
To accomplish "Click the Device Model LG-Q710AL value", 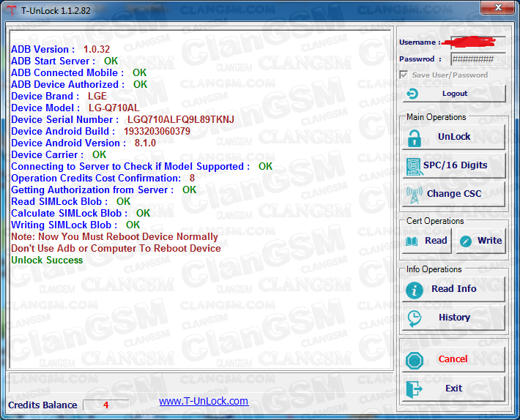I will click(x=114, y=108).
